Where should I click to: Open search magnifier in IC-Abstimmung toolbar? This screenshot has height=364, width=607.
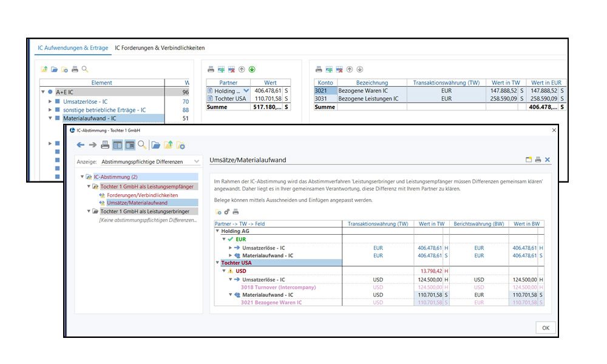coord(142,145)
